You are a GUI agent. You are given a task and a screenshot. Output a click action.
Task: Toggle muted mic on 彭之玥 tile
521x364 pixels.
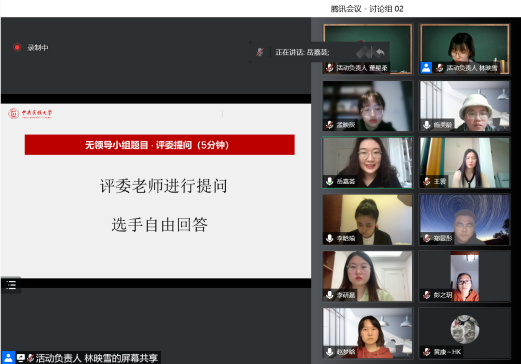tap(427, 295)
